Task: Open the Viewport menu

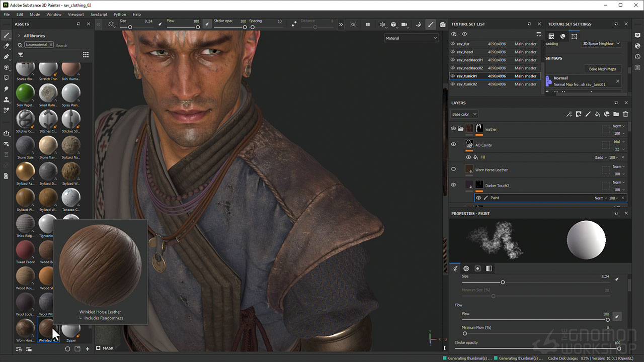Action: (76, 15)
